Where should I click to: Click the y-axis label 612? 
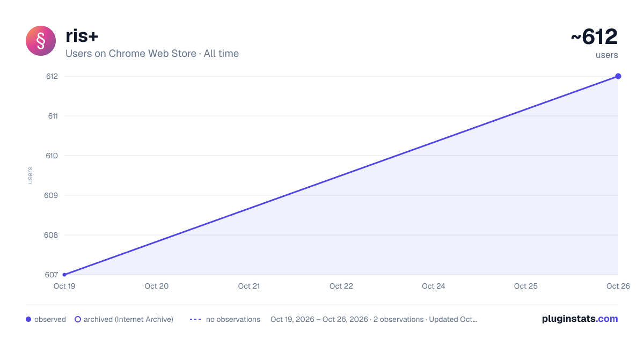tap(52, 76)
